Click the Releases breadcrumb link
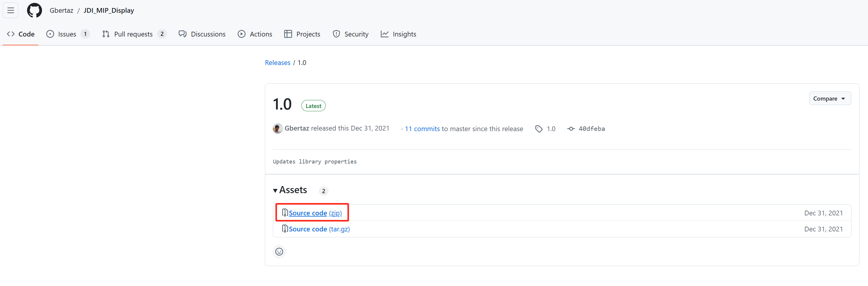868x286 pixels. coord(278,63)
